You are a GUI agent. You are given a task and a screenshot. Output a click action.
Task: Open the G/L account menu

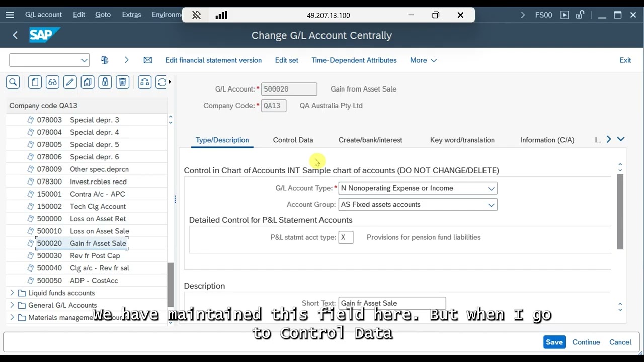(x=43, y=15)
